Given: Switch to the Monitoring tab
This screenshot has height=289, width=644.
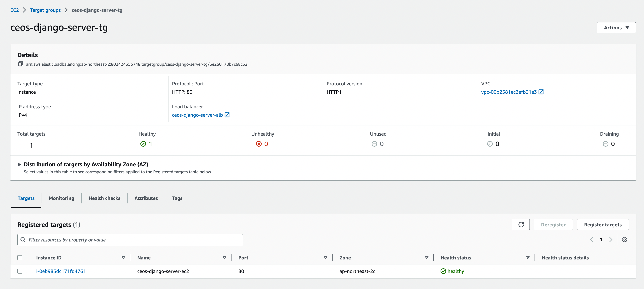Looking at the screenshot, I should 61,198.
